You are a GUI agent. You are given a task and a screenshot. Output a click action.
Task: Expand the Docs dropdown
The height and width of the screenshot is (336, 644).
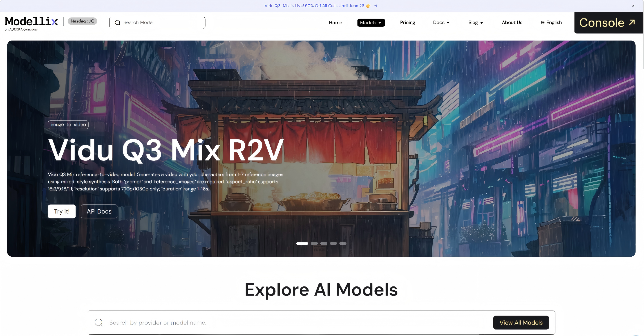[441, 22]
